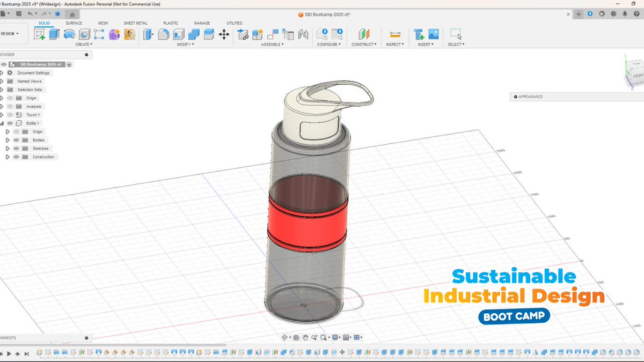Activate the Extrude tool
Screen dimensions: 644x362
pyautogui.click(x=53, y=34)
